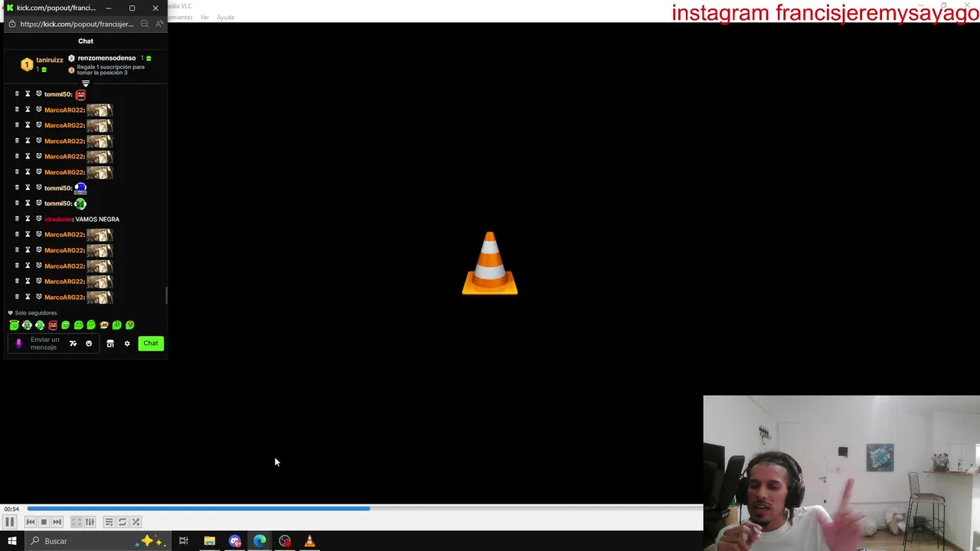Click username before VAMOS NEGRA
Viewport: 980px width, 551px height.
tap(58, 220)
